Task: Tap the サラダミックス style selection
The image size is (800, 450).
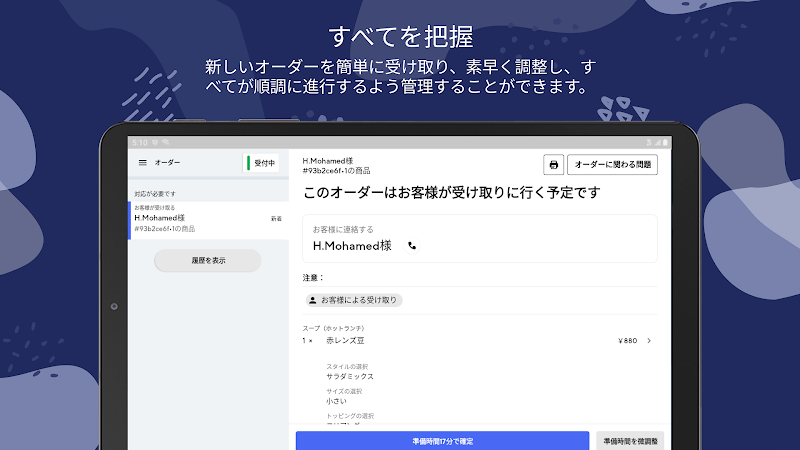Action: 350,377
